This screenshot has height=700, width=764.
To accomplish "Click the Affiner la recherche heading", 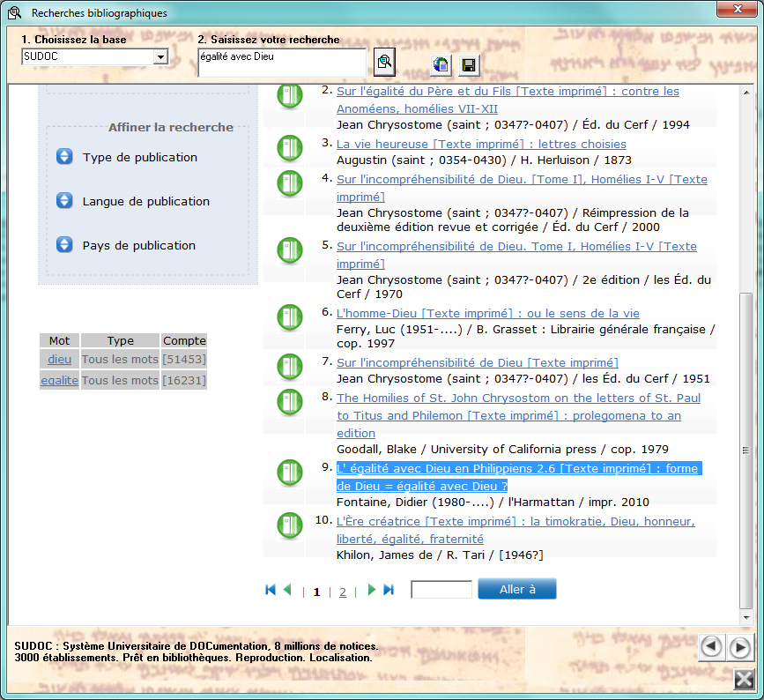I will 171,127.
